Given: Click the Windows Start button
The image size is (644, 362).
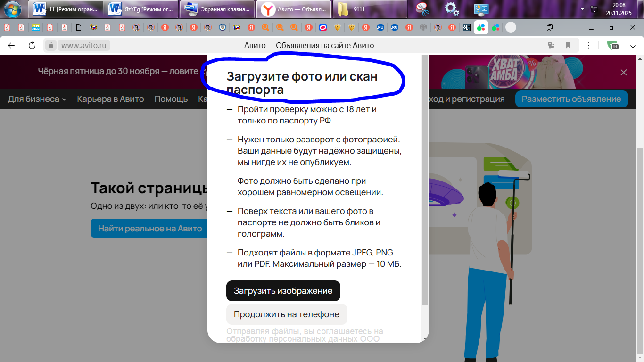Looking at the screenshot, I should click(13, 9).
